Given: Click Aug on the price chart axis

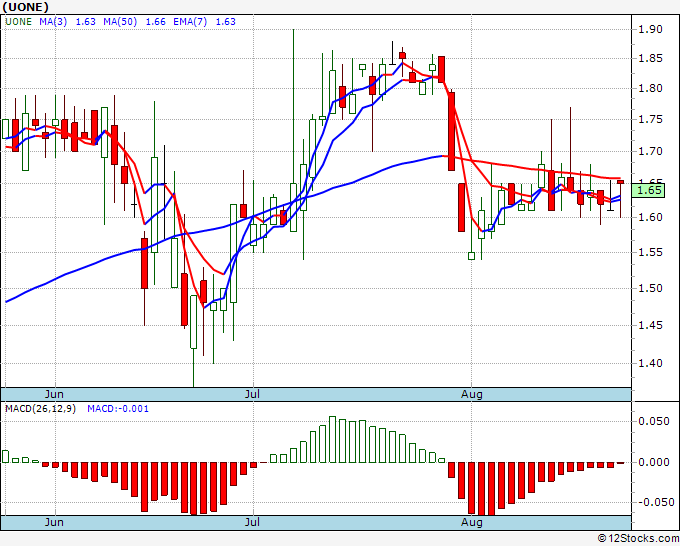Looking at the screenshot, I should (x=472, y=394).
